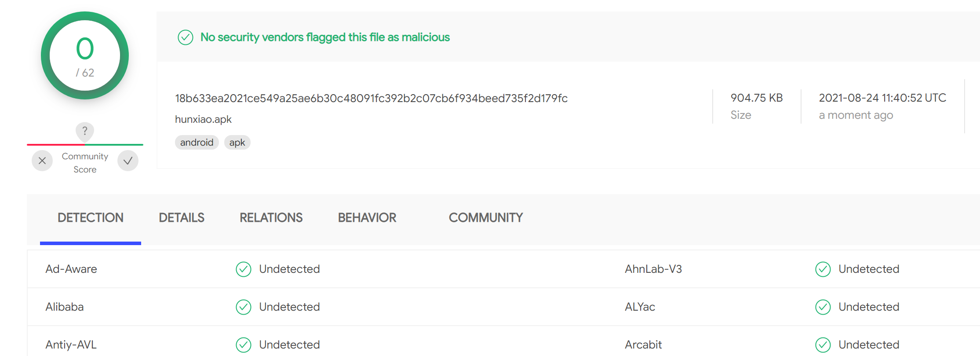This screenshot has width=980, height=356.
Task: Go to the COMMUNITY tab
Action: (486, 218)
